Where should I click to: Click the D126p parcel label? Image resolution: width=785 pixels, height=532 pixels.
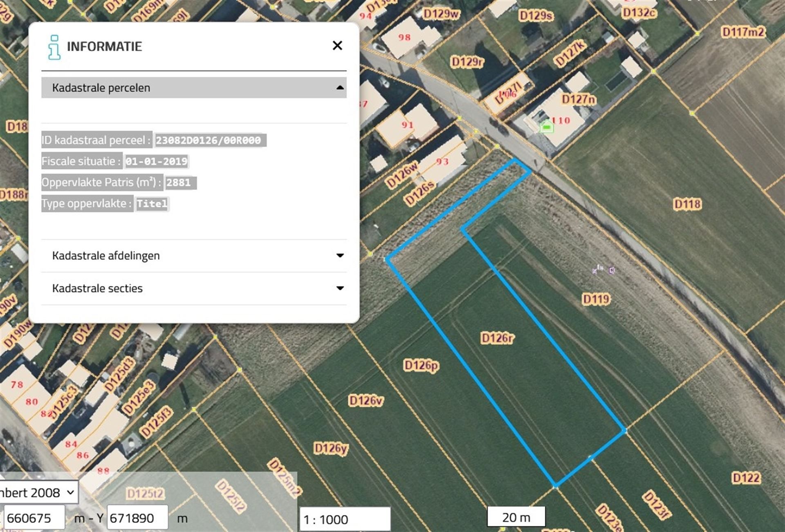coord(421,365)
